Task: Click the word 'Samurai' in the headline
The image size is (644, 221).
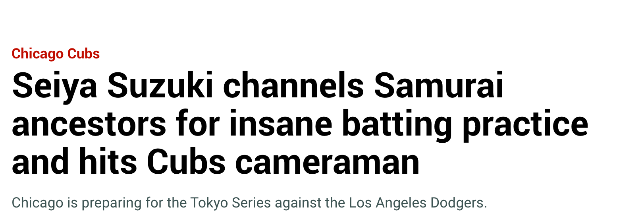Action: pyautogui.click(x=439, y=86)
